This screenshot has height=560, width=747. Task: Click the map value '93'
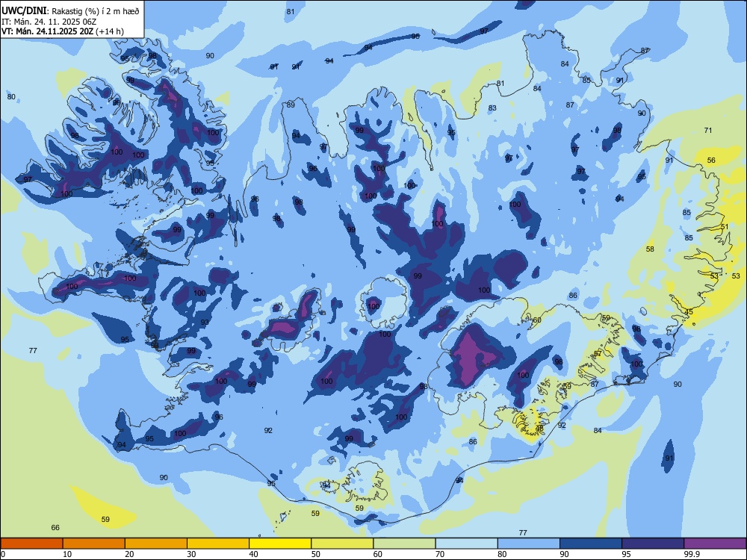click(x=205, y=322)
